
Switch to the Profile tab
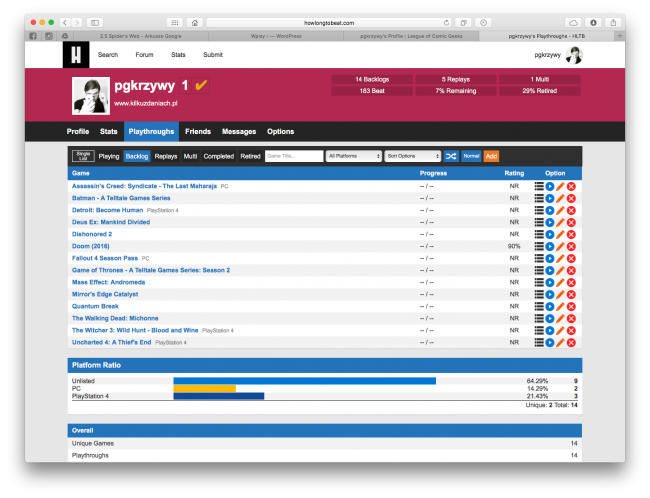[x=78, y=131]
